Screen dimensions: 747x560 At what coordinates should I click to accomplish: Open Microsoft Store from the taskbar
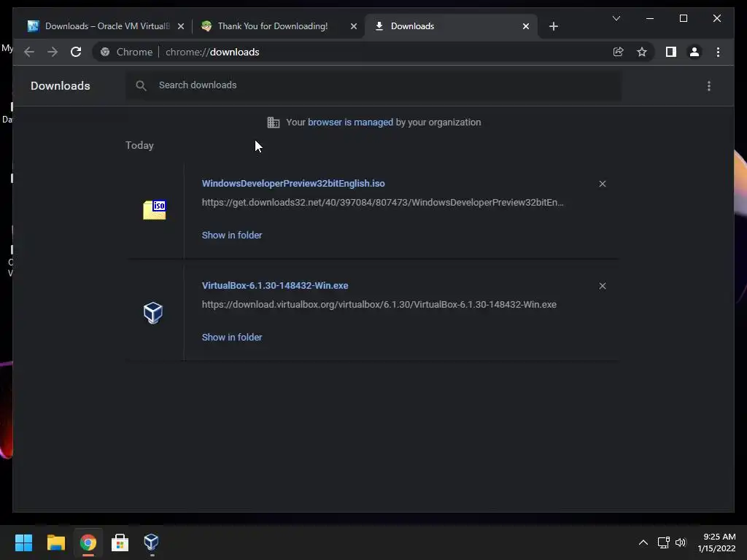coord(120,542)
